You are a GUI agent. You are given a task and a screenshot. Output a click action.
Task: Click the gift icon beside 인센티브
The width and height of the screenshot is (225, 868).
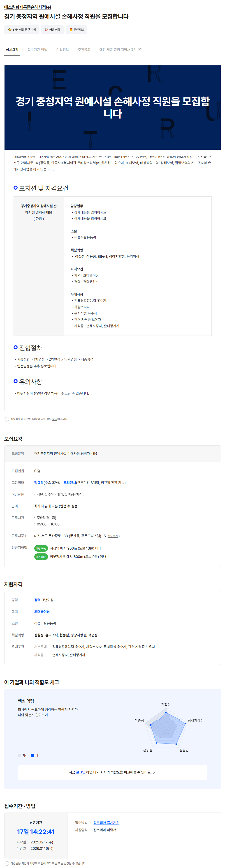[x=71, y=30]
